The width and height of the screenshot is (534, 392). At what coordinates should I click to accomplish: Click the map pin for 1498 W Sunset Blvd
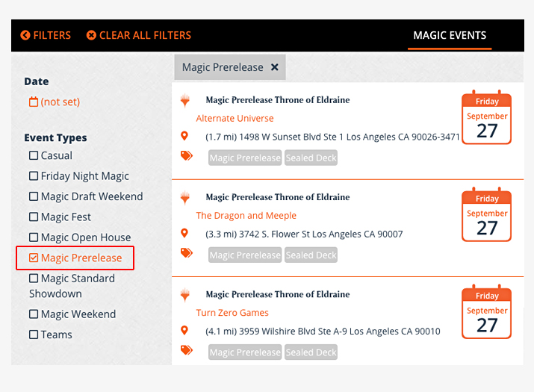point(184,136)
